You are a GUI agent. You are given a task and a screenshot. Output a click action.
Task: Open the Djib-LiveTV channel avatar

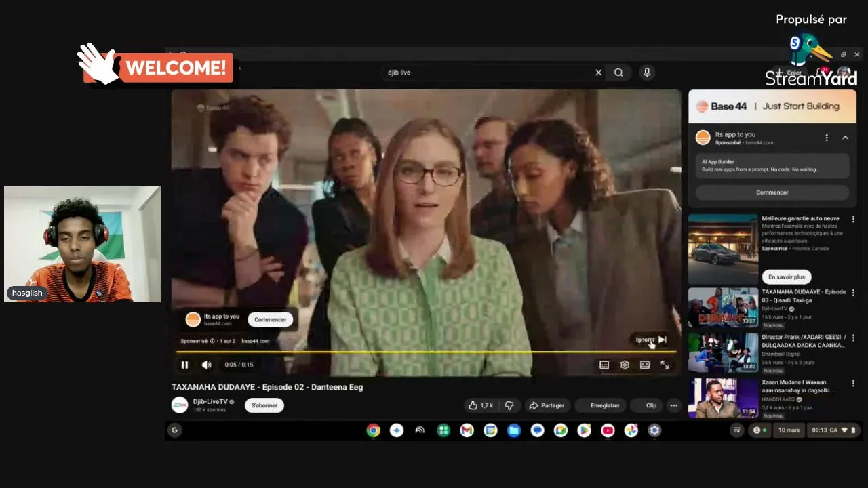point(180,405)
